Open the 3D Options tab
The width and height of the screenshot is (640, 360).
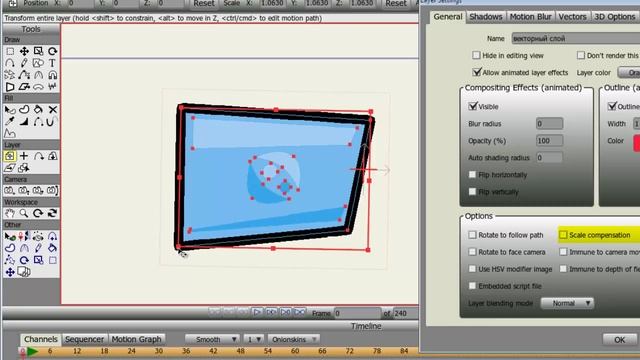click(x=615, y=17)
